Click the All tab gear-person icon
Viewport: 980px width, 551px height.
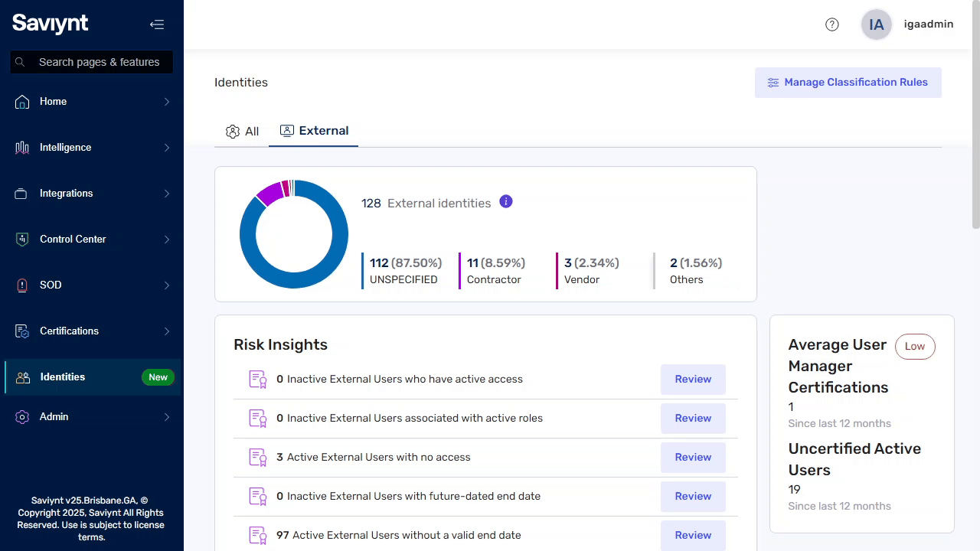pos(233,132)
